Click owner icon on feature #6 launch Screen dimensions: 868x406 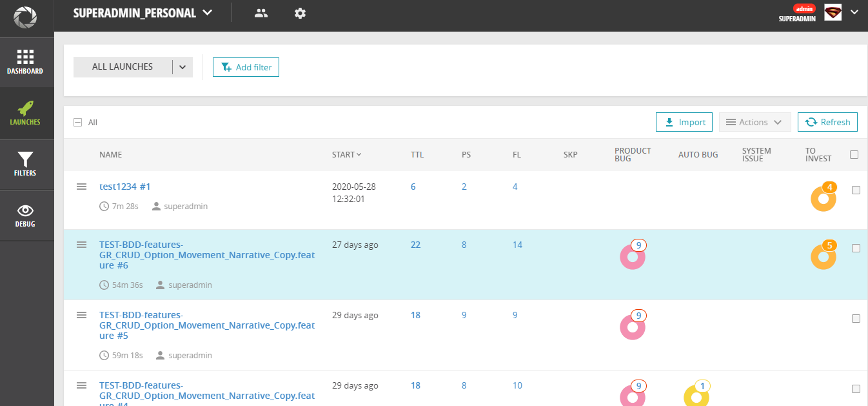point(160,285)
